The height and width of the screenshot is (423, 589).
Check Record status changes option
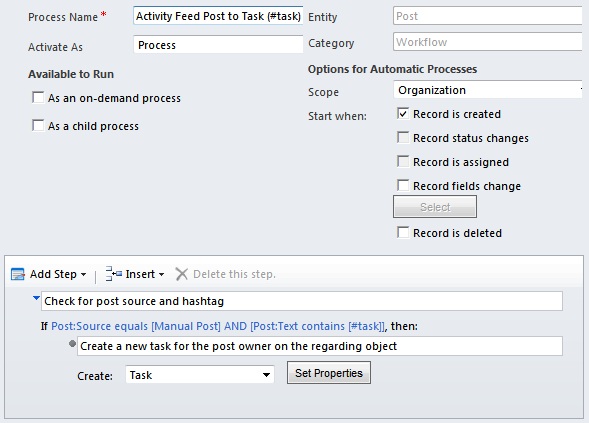(x=403, y=137)
